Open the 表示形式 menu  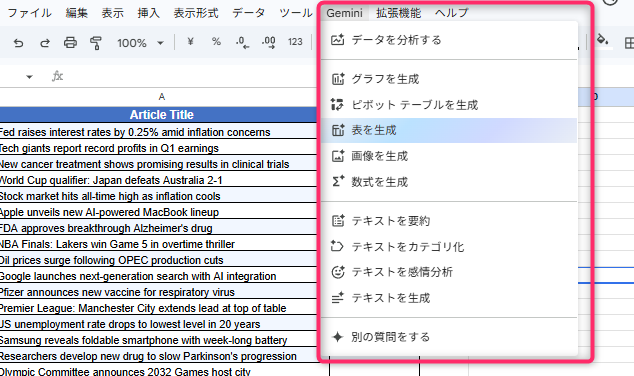pos(196,13)
